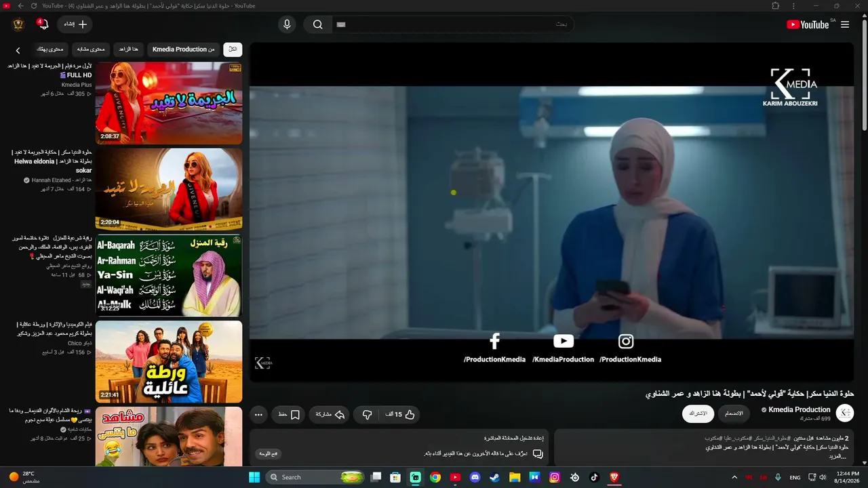868x488 pixels.
Task: Select the 'الكل' filter chip
Action: coord(233,49)
